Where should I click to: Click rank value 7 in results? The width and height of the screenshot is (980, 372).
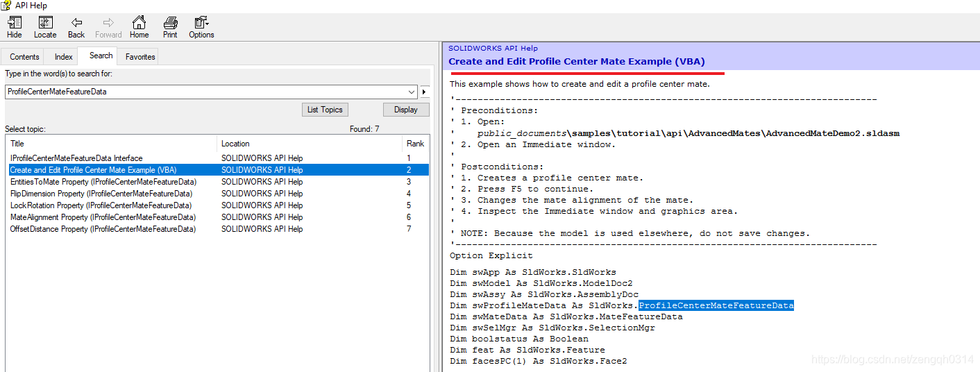(x=409, y=229)
